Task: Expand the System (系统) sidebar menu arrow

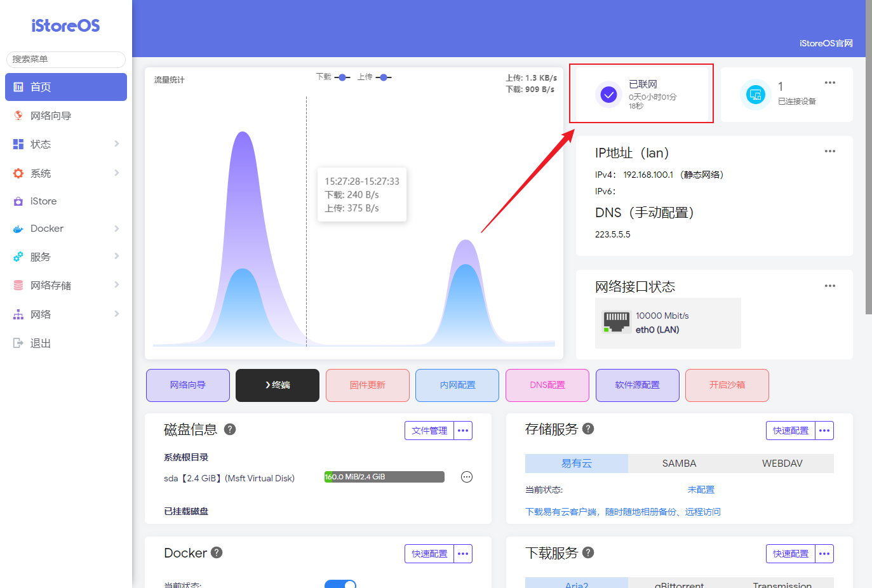Action: coord(117,173)
